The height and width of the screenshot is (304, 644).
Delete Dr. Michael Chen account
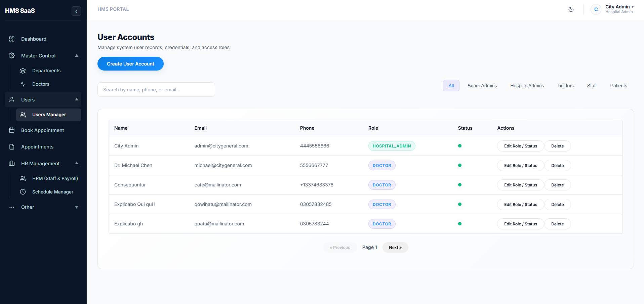[x=557, y=166]
